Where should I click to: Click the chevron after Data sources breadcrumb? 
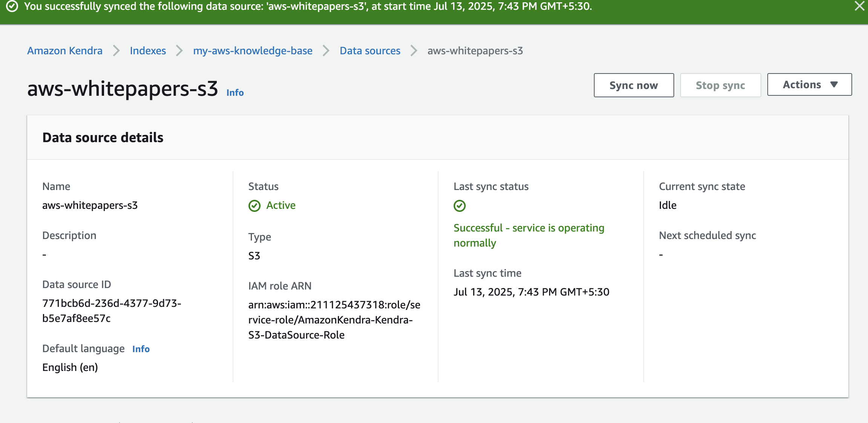[x=414, y=51]
